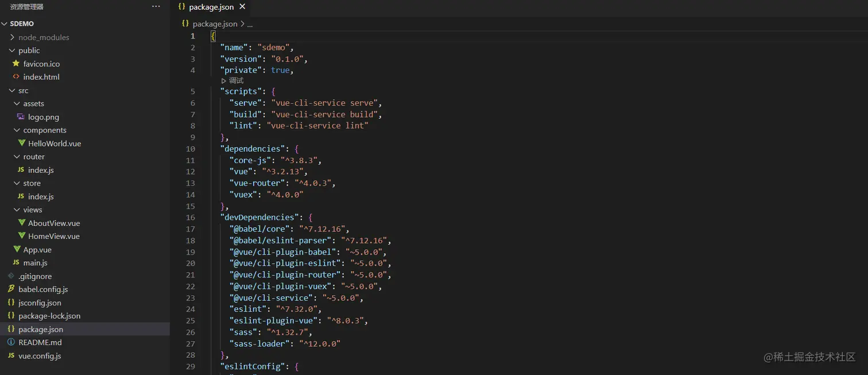Click the "vue-router" dependency key
The height and width of the screenshot is (375, 868).
257,183
